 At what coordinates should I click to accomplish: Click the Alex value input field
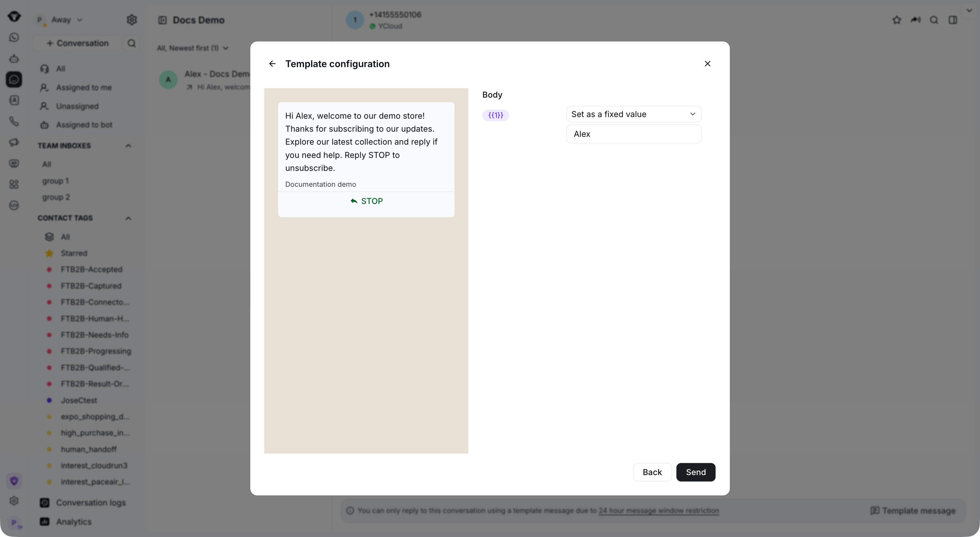click(x=634, y=134)
